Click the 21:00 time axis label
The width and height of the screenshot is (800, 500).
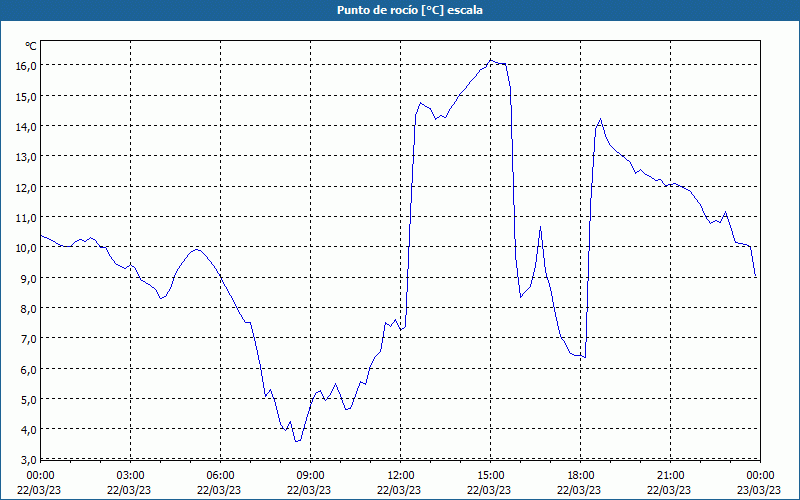pyautogui.click(x=670, y=476)
